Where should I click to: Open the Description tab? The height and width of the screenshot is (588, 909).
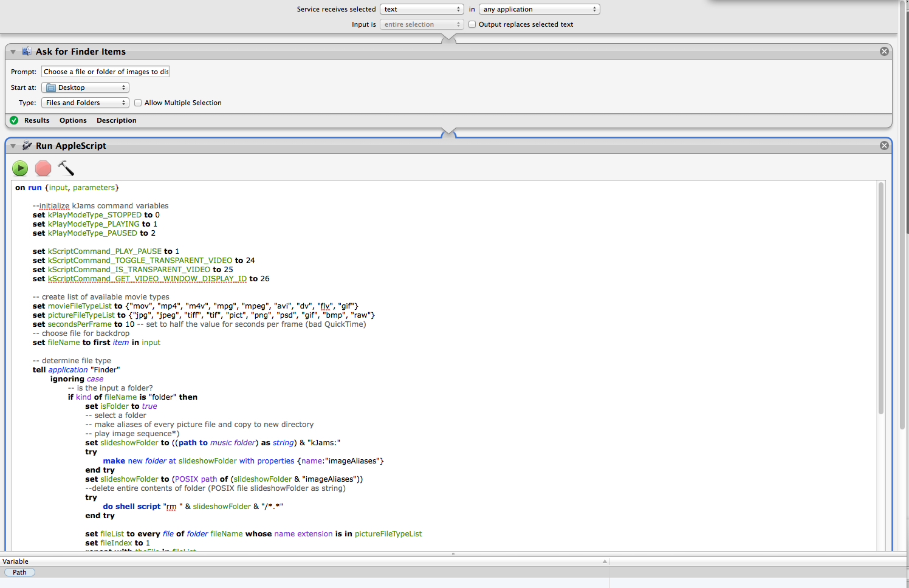116,120
